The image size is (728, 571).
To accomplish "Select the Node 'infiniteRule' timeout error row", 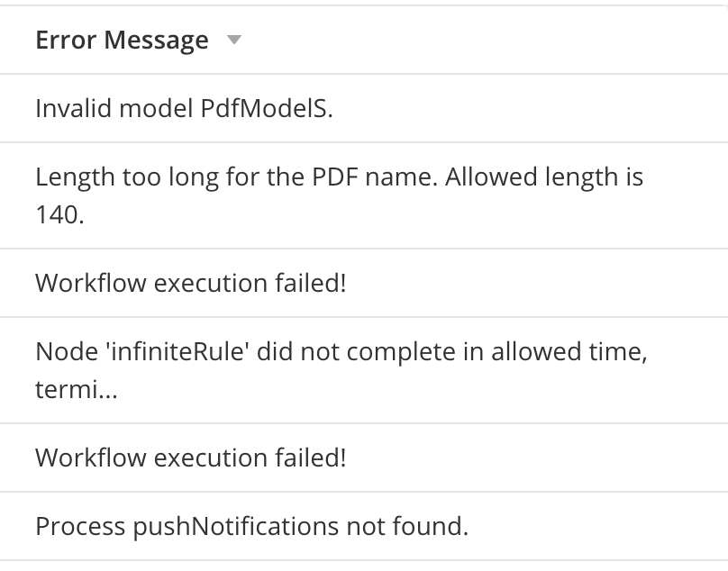I will pos(364,370).
